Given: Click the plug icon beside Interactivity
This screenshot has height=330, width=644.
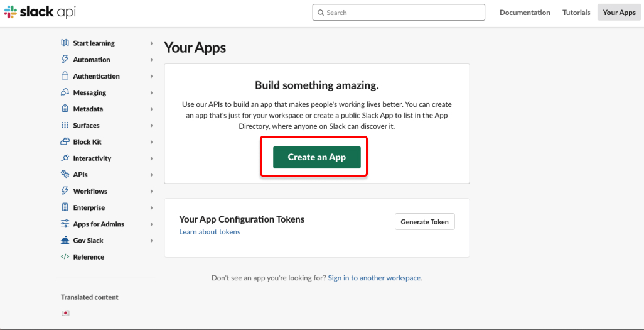Looking at the screenshot, I should (65, 158).
